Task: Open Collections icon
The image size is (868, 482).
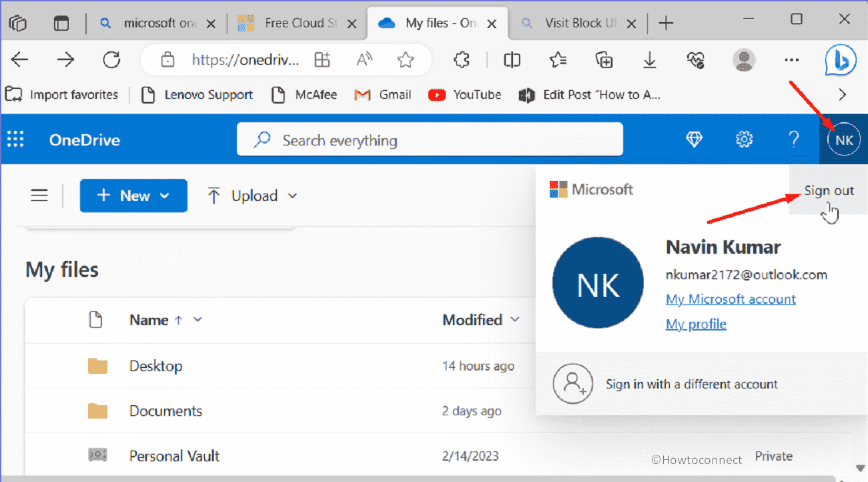Action: point(604,60)
